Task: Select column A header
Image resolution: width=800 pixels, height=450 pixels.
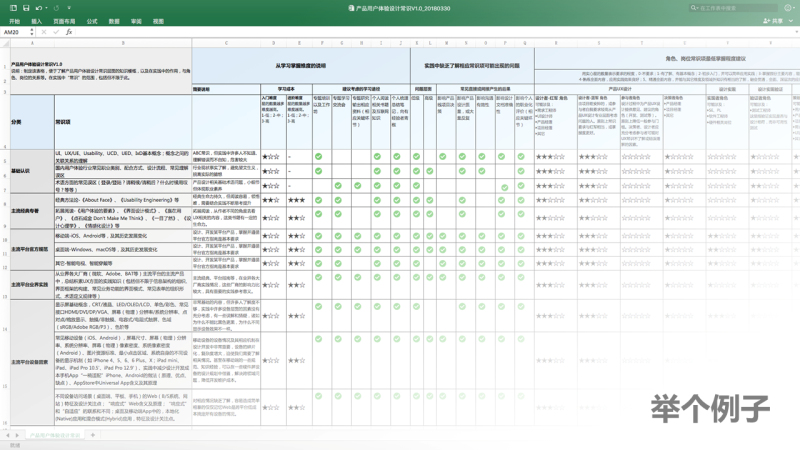Action: (32, 43)
